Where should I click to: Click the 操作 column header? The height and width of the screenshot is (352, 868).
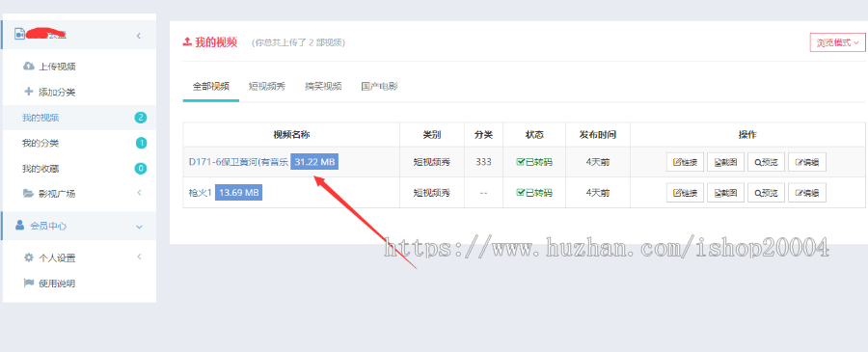pos(747,134)
